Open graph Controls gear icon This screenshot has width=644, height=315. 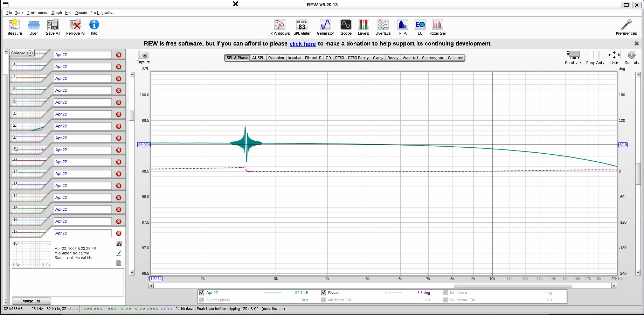(632, 57)
